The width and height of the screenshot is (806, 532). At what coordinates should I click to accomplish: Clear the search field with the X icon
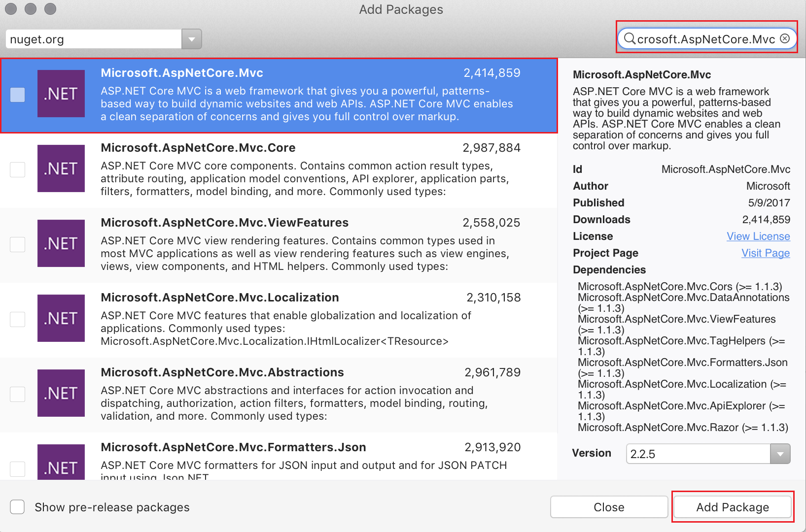785,38
